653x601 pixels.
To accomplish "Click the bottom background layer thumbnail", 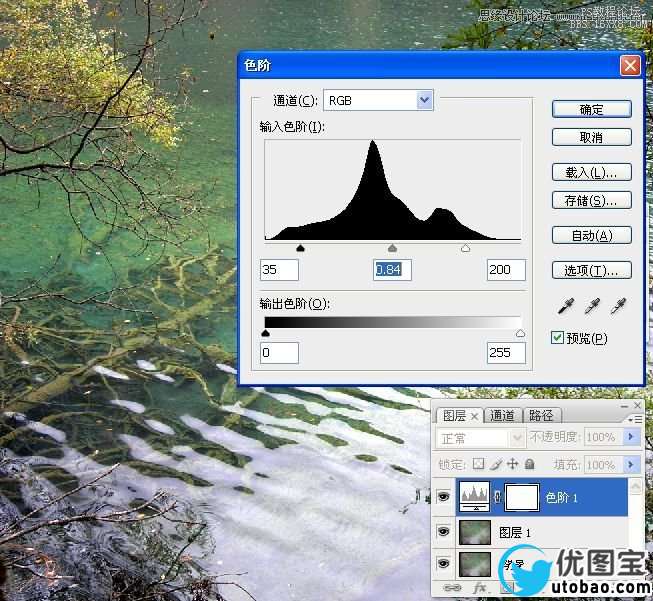I will [x=475, y=564].
